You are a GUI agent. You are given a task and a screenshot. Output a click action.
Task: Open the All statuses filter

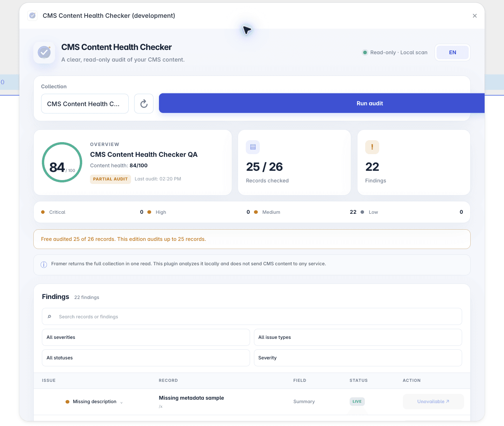click(x=146, y=358)
